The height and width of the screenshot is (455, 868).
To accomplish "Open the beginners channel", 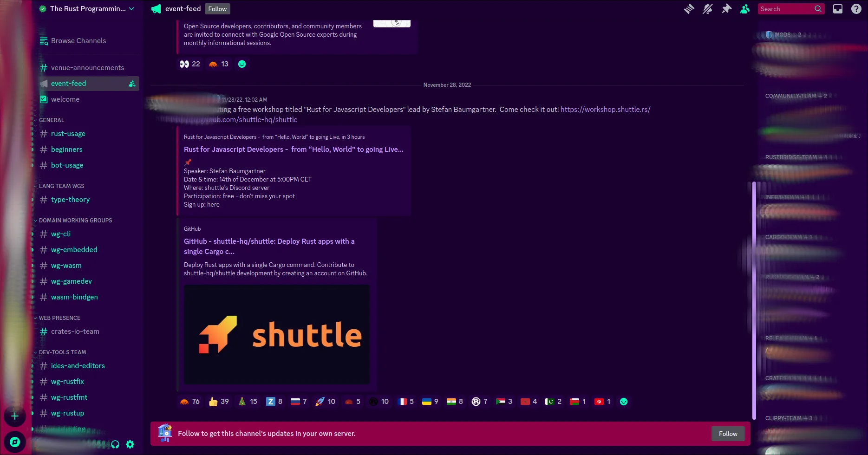I will (87, 149).
